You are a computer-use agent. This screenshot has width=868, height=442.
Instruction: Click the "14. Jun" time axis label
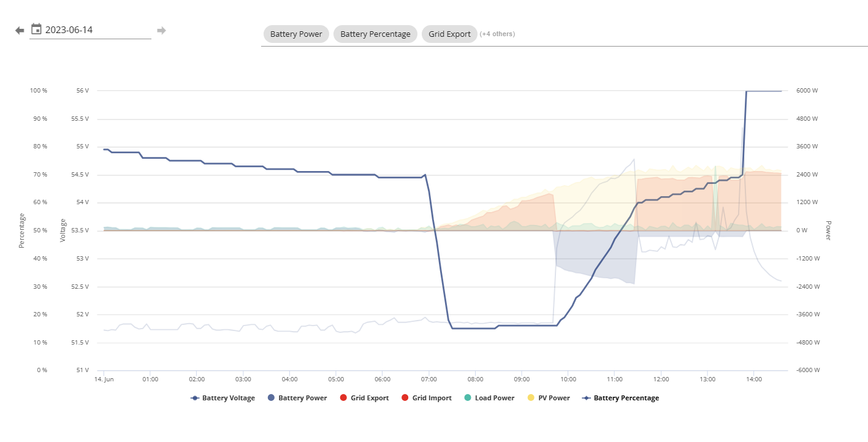tap(104, 379)
